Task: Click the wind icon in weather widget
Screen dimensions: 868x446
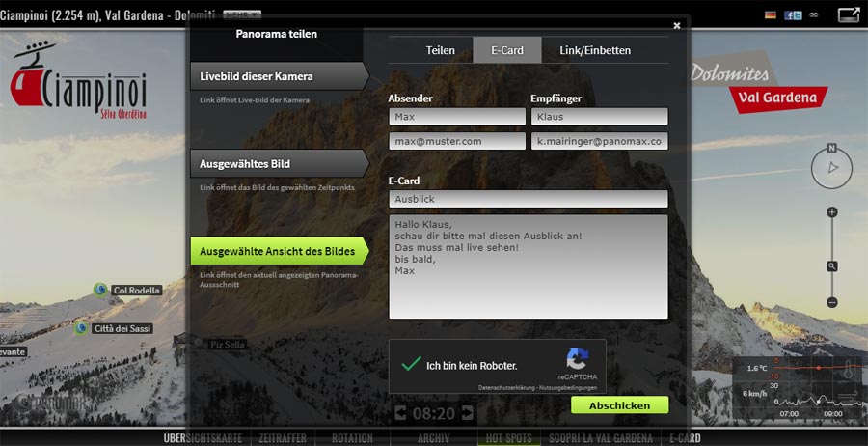Action: tap(848, 396)
